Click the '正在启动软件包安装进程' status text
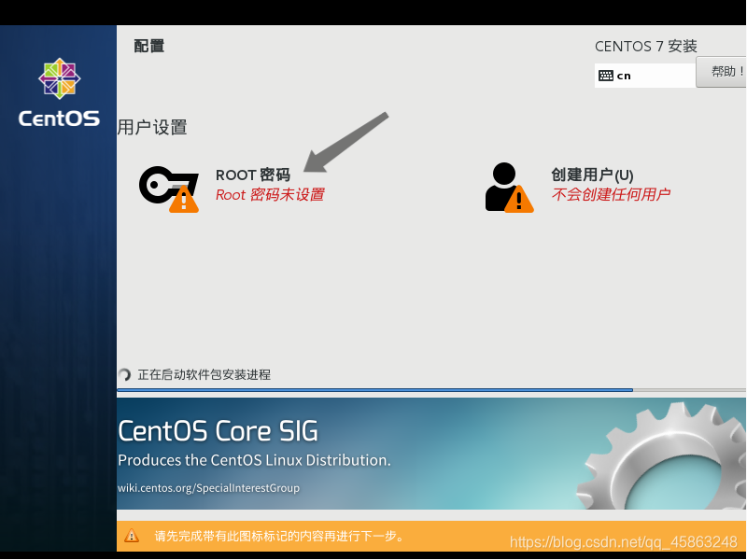The image size is (747, 560). (x=204, y=375)
